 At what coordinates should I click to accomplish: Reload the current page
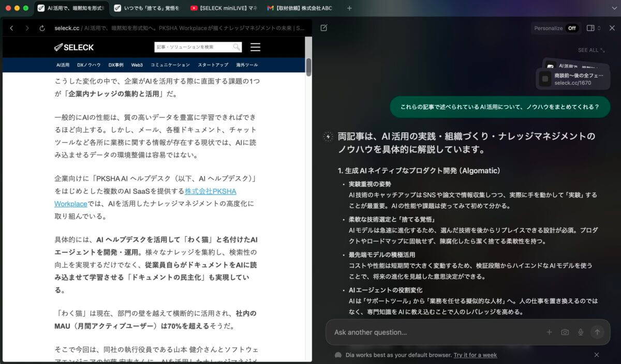coord(42,28)
